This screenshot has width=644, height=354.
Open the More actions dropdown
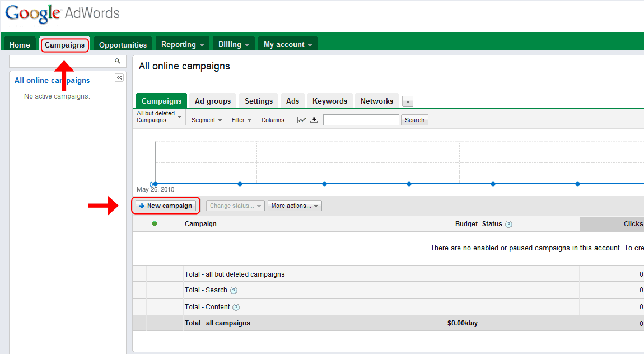[295, 206]
